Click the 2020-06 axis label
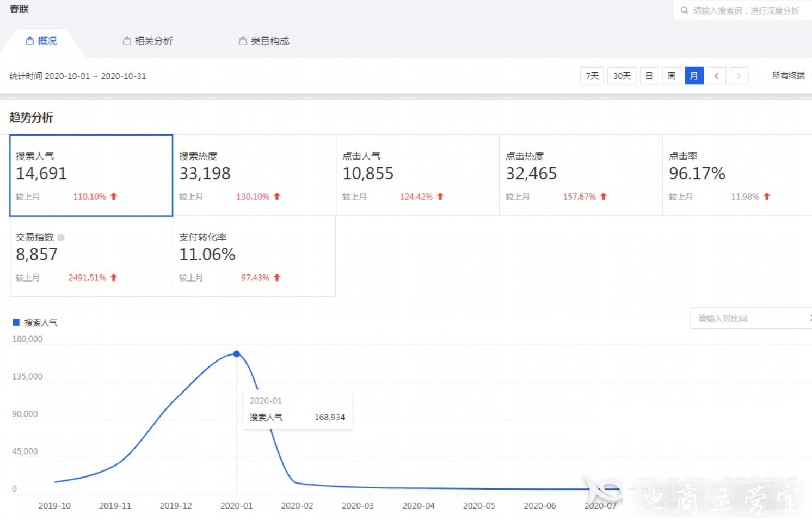The width and height of the screenshot is (812, 520). (540, 506)
